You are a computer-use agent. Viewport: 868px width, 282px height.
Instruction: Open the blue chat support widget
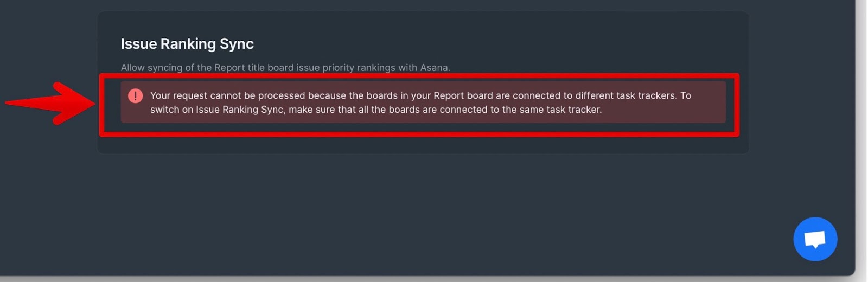(x=815, y=239)
